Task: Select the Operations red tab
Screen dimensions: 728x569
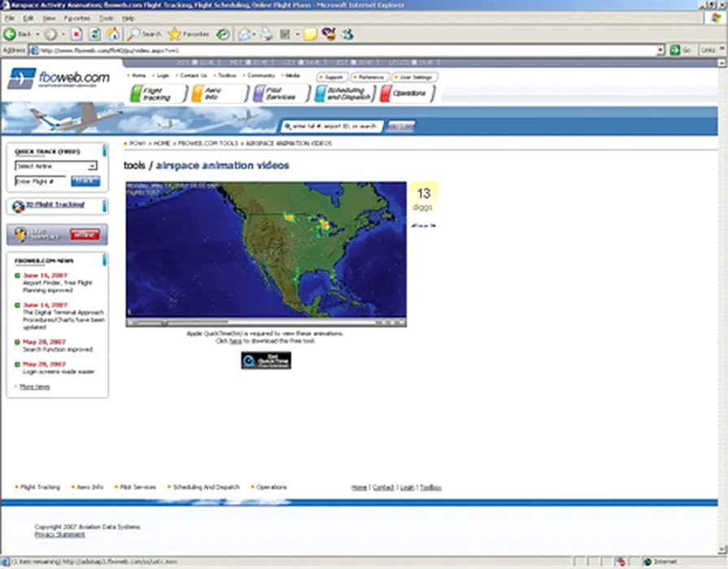Action: [408, 93]
